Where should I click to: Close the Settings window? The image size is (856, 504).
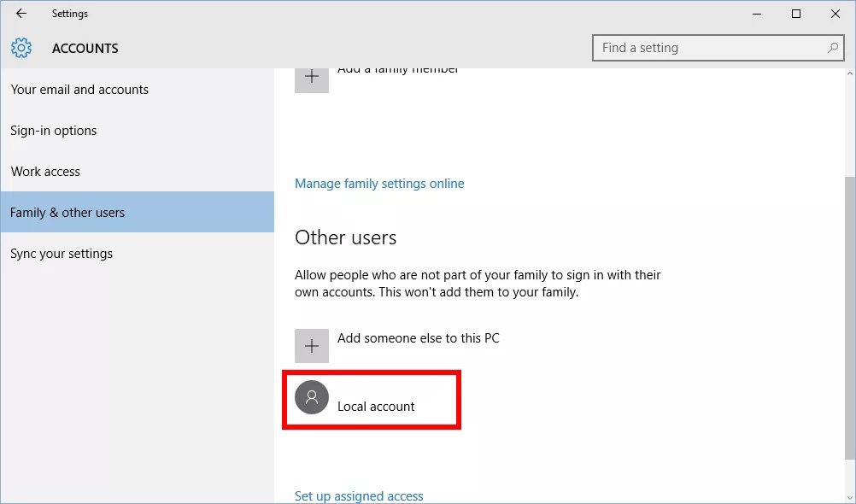pos(835,14)
